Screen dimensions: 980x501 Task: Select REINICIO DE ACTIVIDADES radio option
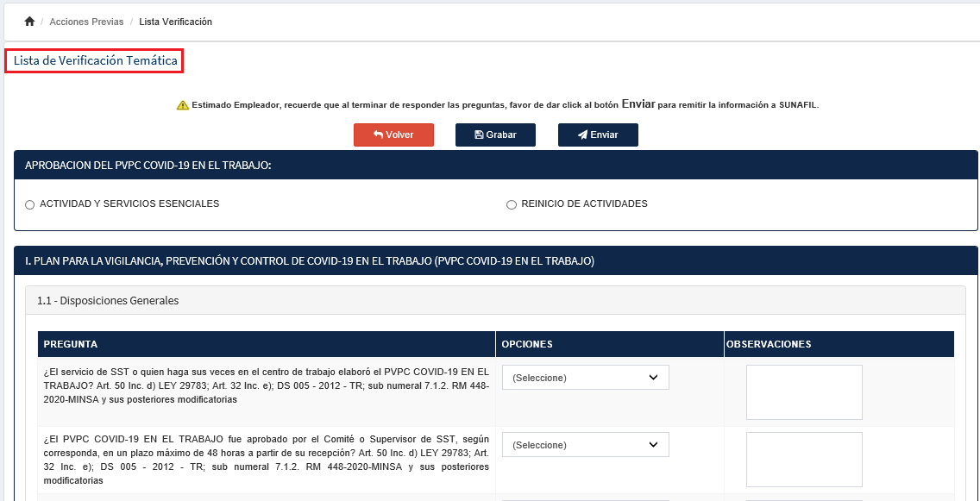tap(512, 205)
